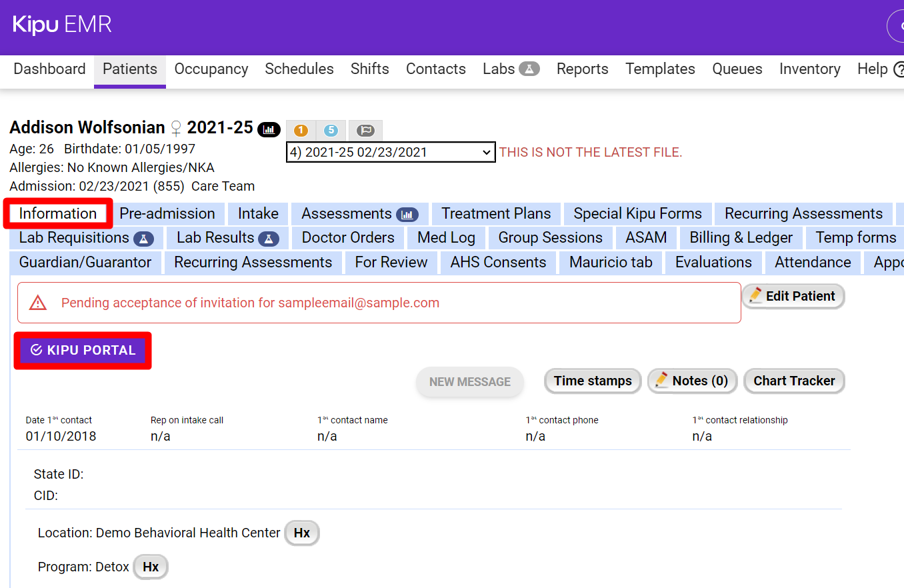Click the KIPU PORTAL button
Image resolution: width=904 pixels, height=588 pixels.
pyautogui.click(x=83, y=351)
